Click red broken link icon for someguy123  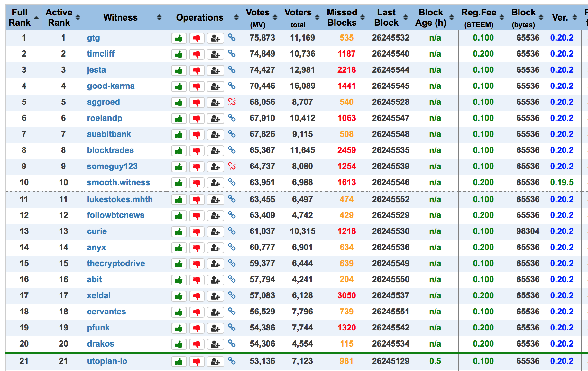[x=232, y=166]
